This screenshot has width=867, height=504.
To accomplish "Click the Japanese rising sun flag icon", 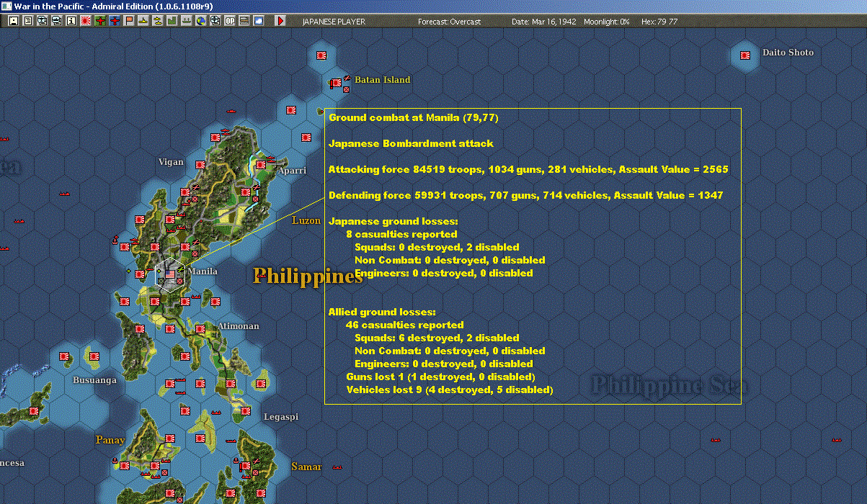I will tap(86, 22).
